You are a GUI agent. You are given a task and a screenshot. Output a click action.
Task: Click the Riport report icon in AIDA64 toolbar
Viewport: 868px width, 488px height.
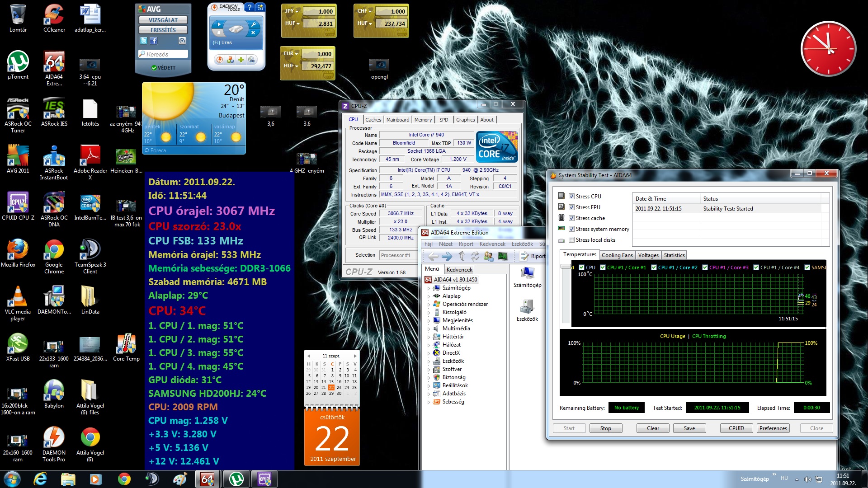click(524, 256)
